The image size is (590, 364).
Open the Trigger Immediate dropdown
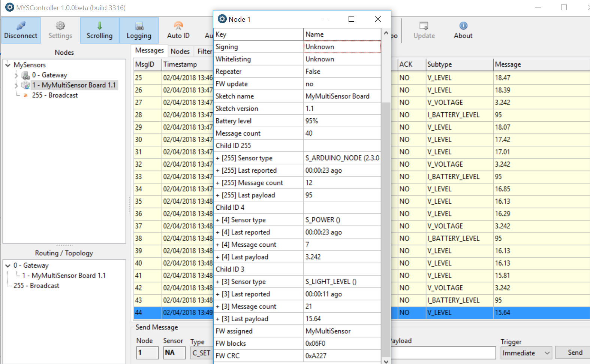[x=526, y=353]
